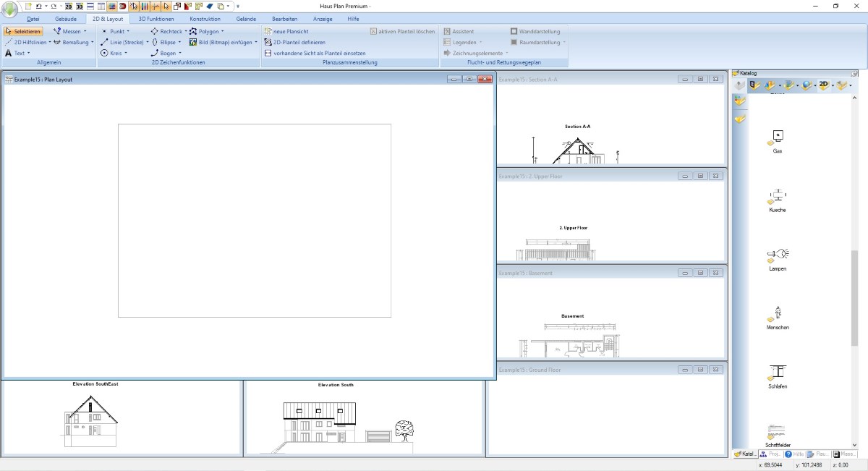Click aktiven Planteil löschen
Image resolution: width=868 pixels, height=471 pixels.
point(403,32)
